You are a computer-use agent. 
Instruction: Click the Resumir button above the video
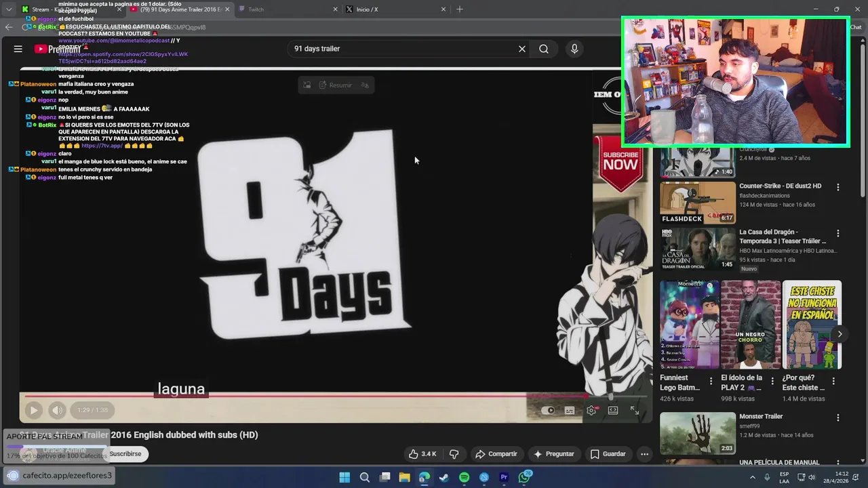coord(336,85)
